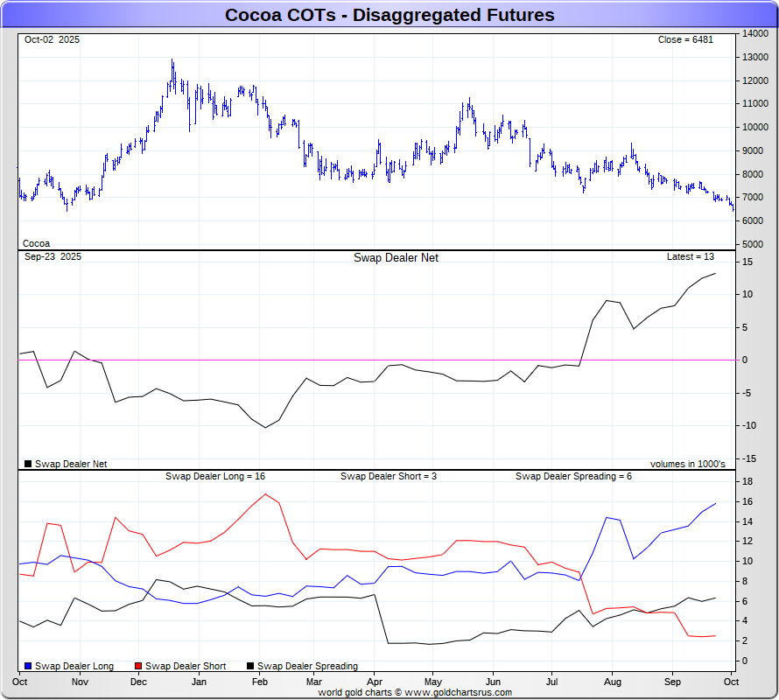The height and width of the screenshot is (700, 779).
Task: Click the Feb marker on the time axis
Action: [260, 682]
